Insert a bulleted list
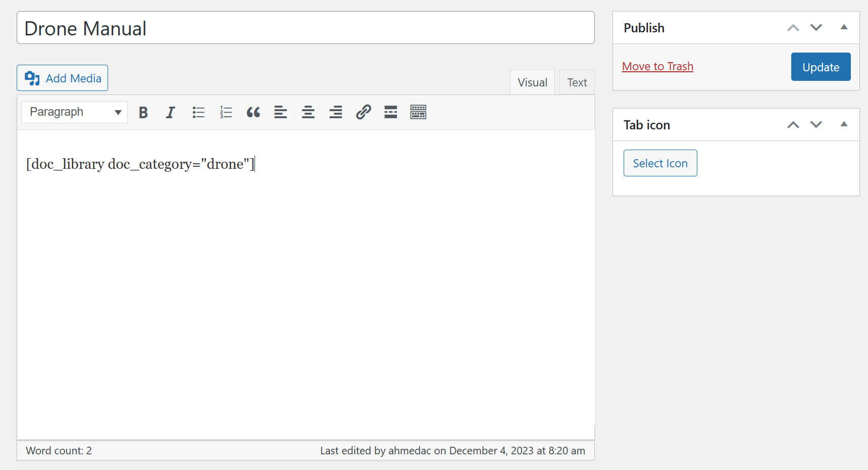 [x=198, y=112]
